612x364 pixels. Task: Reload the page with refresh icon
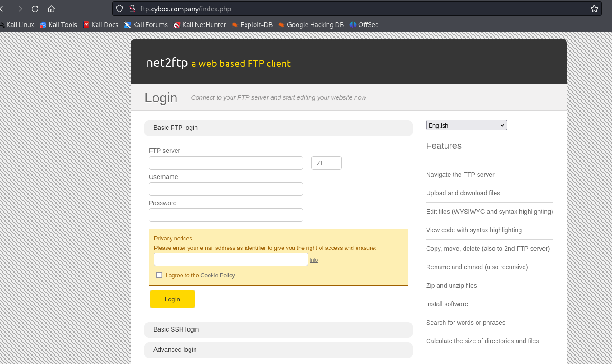[35, 9]
